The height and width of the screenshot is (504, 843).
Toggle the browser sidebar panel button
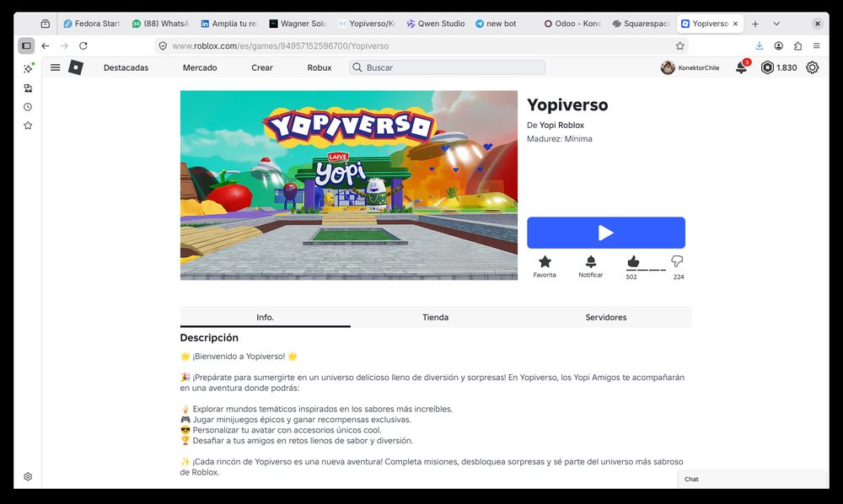click(x=26, y=46)
